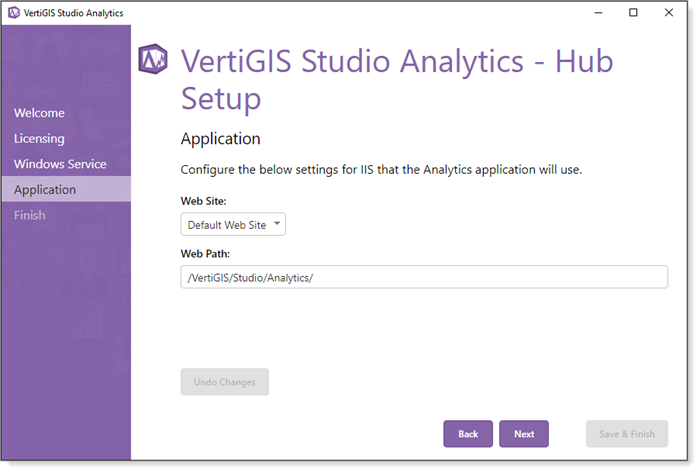Click the title bar text "VertiGIS Studio Analytics"

pyautogui.click(x=74, y=13)
